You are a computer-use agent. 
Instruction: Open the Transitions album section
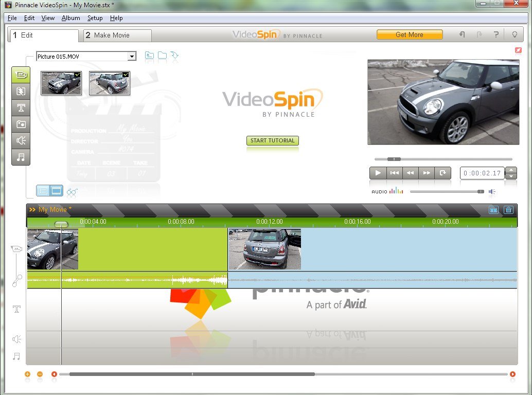(21, 91)
